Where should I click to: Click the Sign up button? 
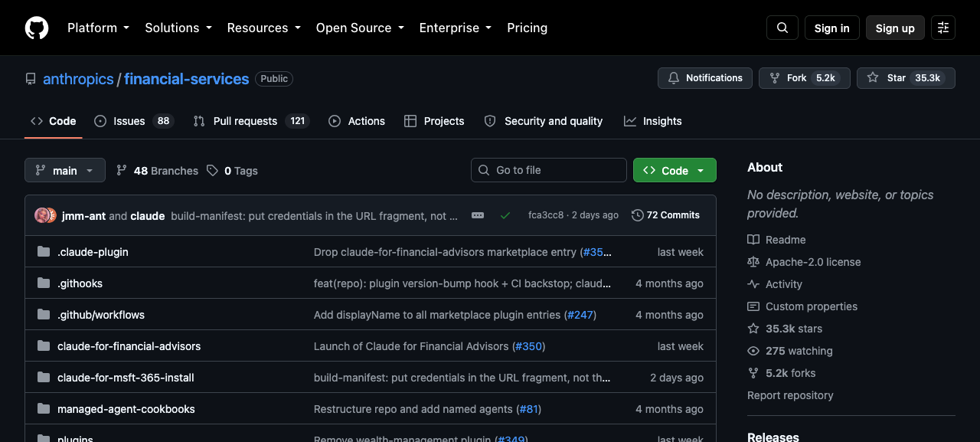pos(895,28)
